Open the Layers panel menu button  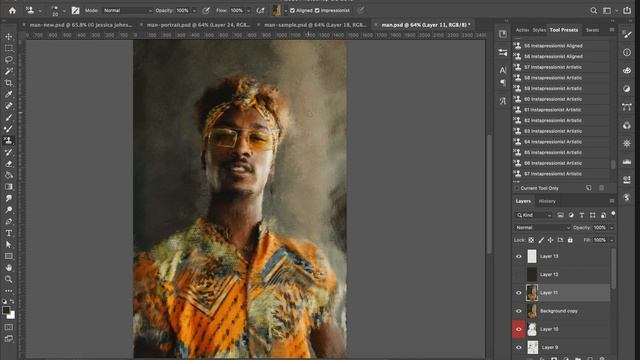click(611, 201)
